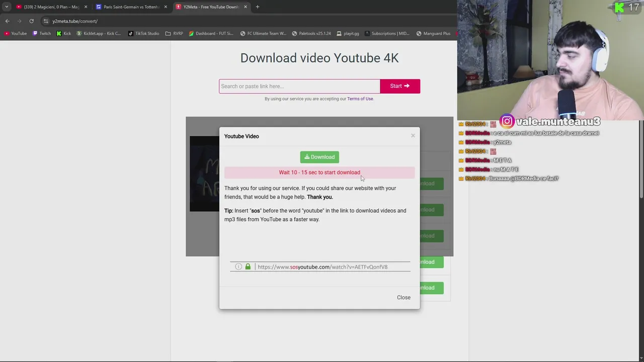Viewport: 644px width, 362px height.
Task: Open the Paletools v25.1.24 bookmark
Action: point(311,34)
